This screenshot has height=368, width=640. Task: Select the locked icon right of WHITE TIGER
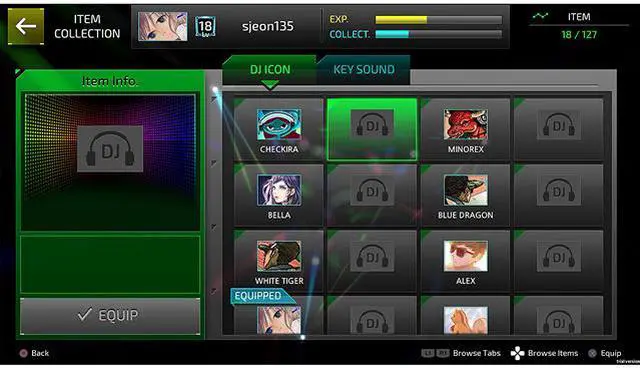[372, 261]
